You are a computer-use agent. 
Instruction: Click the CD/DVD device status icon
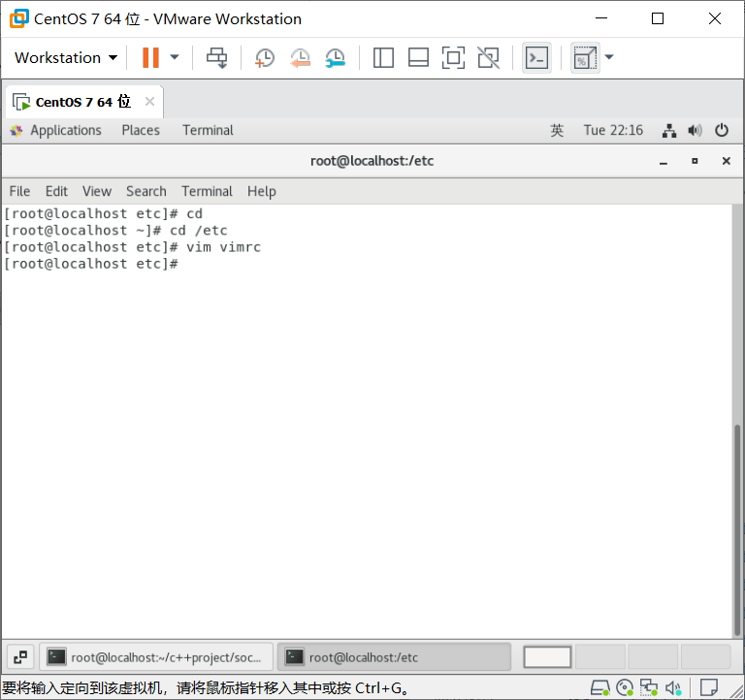point(625,687)
